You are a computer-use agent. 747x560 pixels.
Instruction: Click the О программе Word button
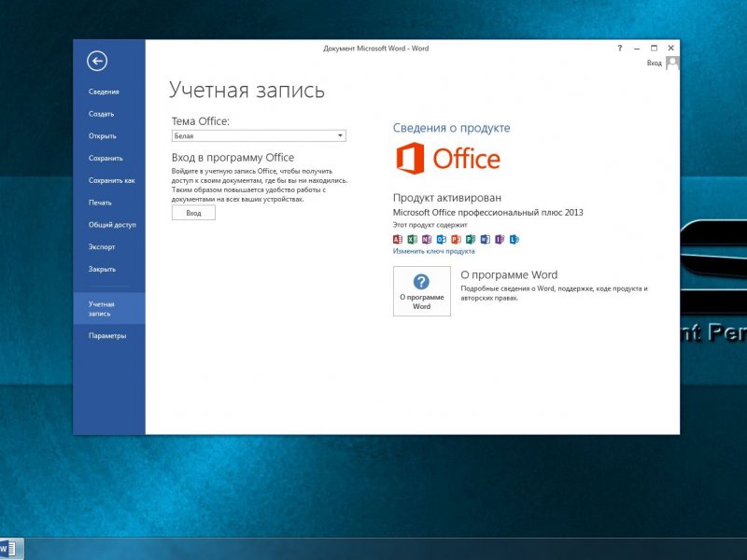422,291
